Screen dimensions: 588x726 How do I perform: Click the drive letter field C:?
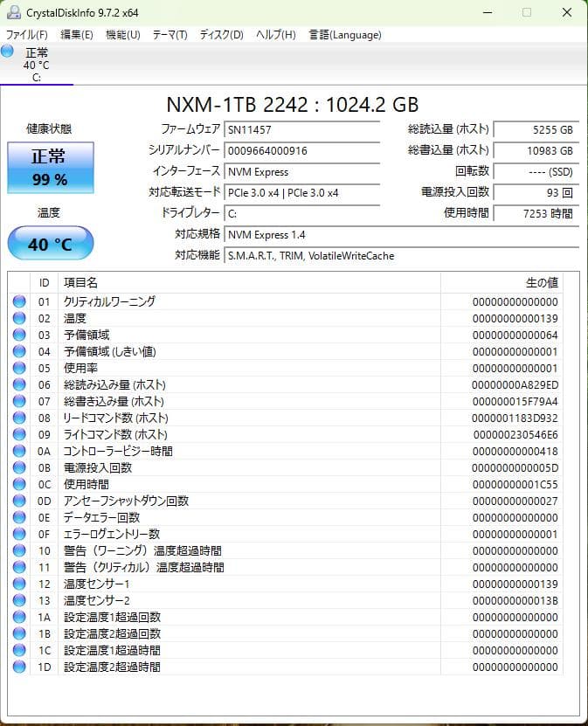[301, 213]
